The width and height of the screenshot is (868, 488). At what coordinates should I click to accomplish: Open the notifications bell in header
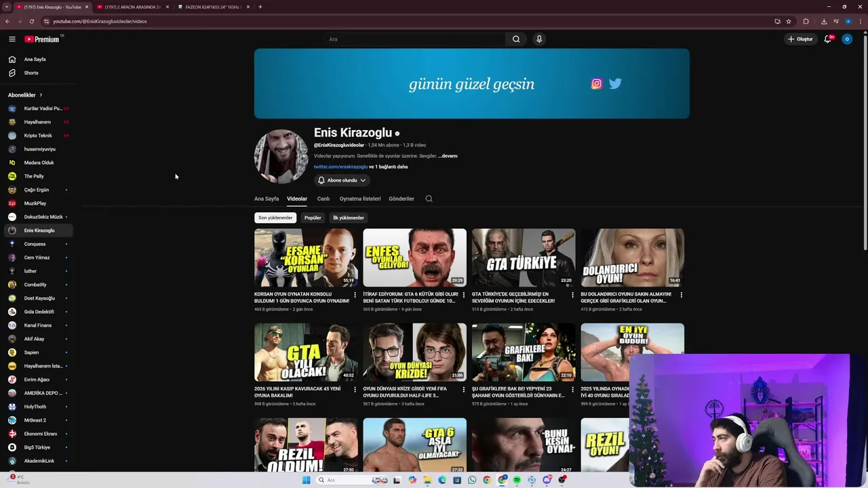coord(827,39)
